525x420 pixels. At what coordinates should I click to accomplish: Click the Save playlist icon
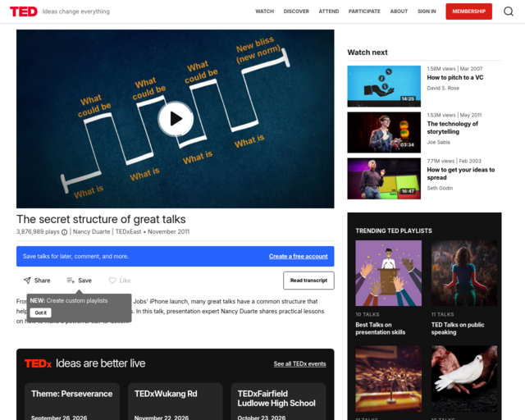click(71, 281)
